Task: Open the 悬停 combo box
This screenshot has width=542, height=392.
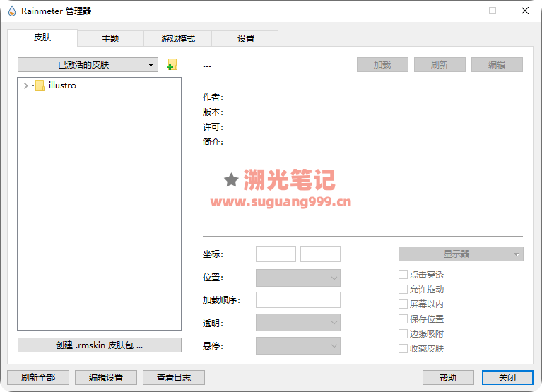Action: tap(298, 345)
